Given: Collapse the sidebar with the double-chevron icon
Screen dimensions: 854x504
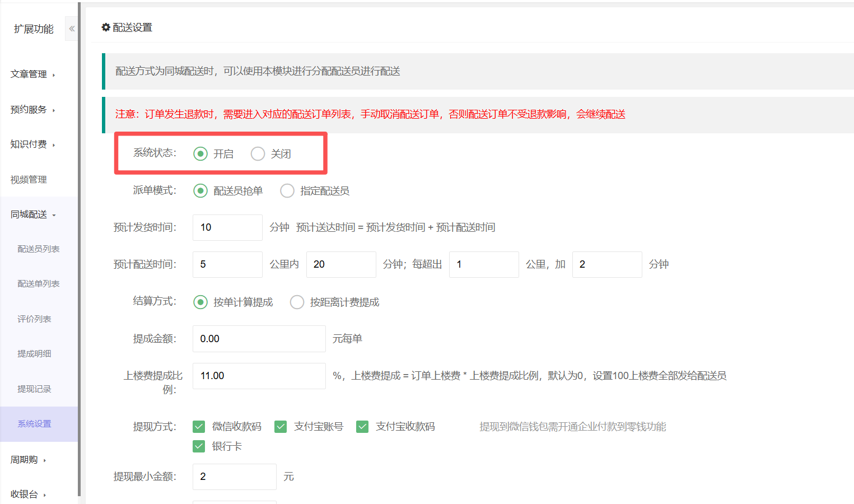Looking at the screenshot, I should tap(72, 29).
